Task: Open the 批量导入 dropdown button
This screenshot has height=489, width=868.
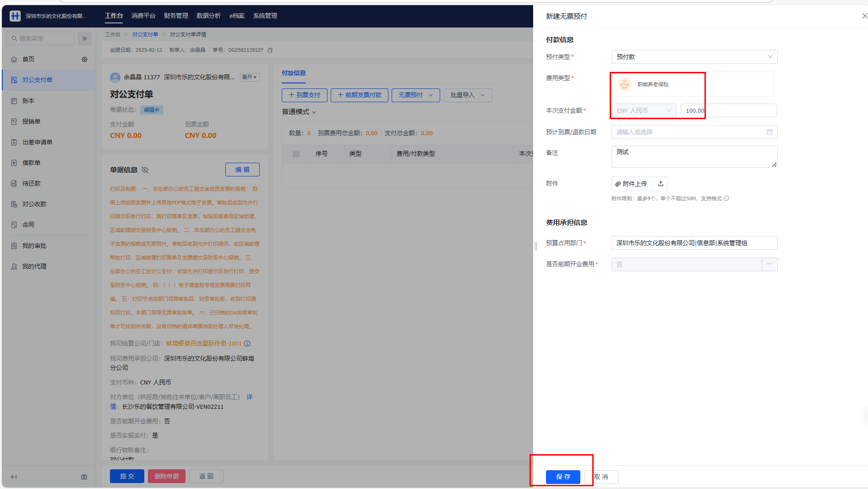Action: coord(468,95)
